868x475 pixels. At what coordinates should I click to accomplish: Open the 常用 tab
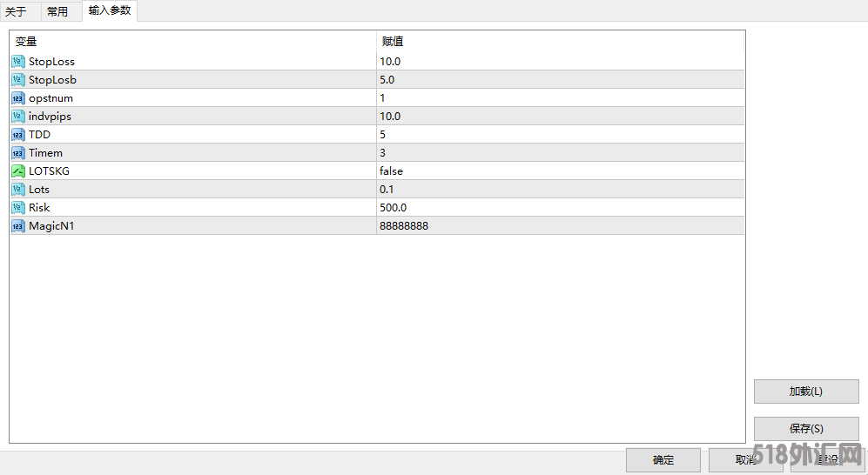(x=57, y=11)
